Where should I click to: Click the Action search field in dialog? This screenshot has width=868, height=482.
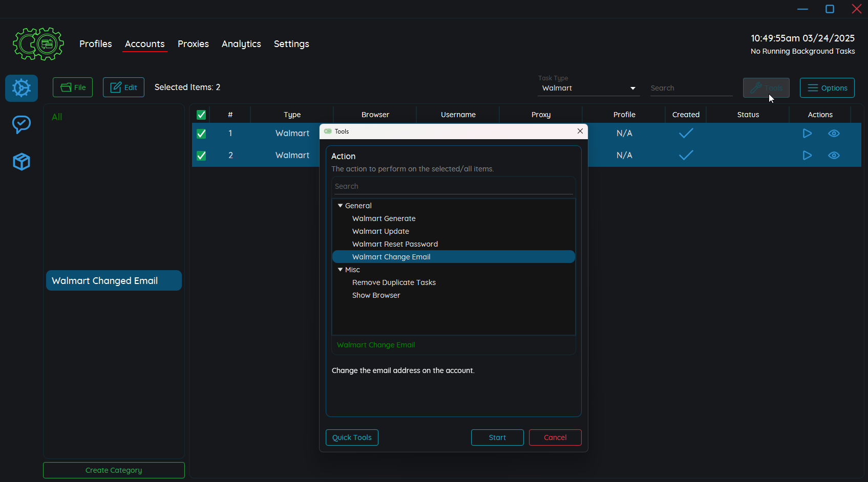pyautogui.click(x=453, y=186)
